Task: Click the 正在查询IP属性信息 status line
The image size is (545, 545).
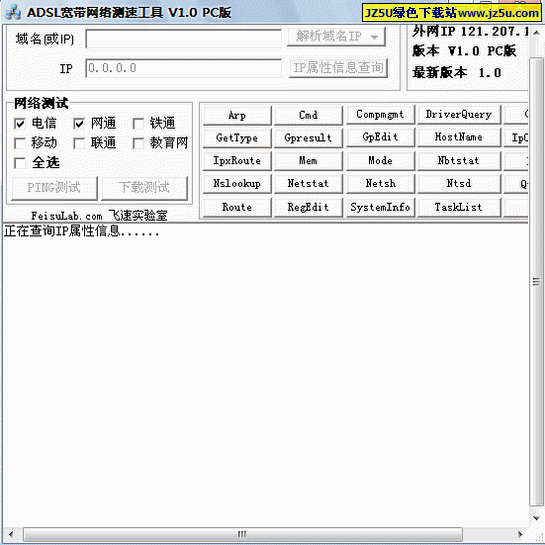Action: (x=82, y=231)
